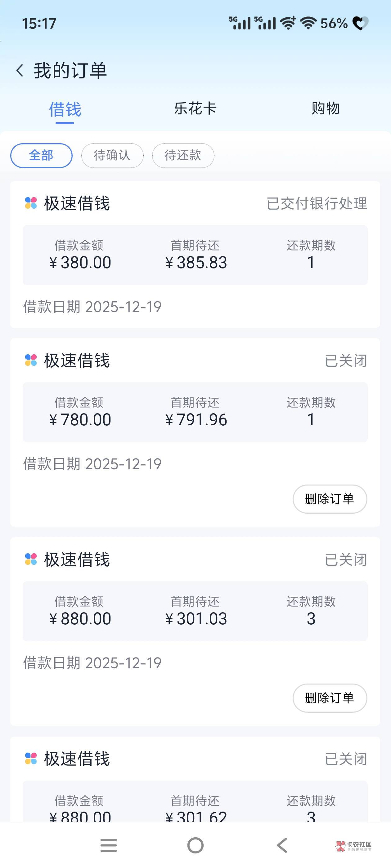The image size is (391, 868).
Task: Tap the 极速借钱 icon on the ¥780.00 order
Action: click(x=31, y=360)
